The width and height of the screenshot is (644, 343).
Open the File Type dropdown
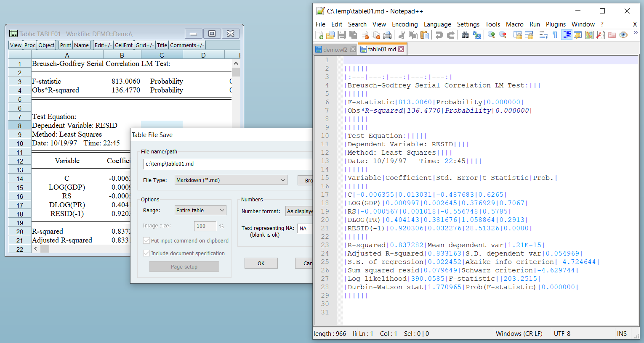231,180
